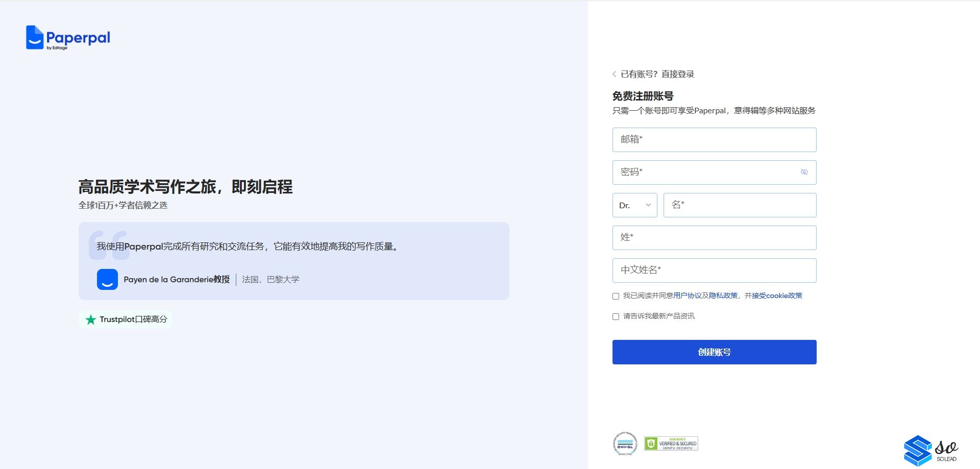Image resolution: width=980 pixels, height=469 pixels.
Task: Click the Solead logo in bottom corner
Action: click(x=930, y=450)
